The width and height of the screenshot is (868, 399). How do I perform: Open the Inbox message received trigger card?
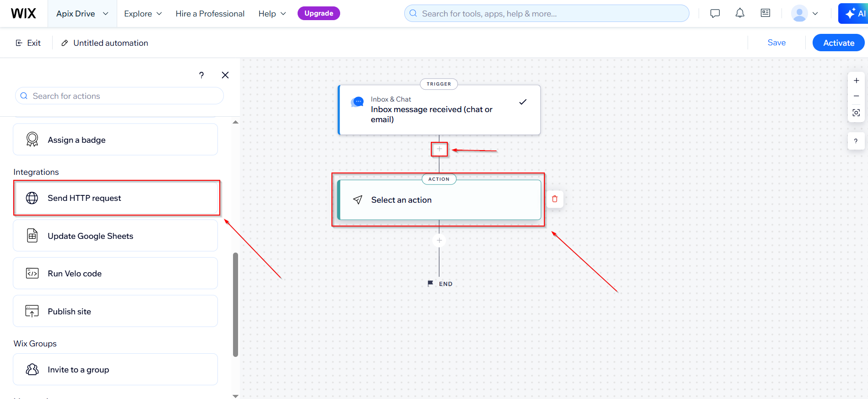click(x=439, y=110)
